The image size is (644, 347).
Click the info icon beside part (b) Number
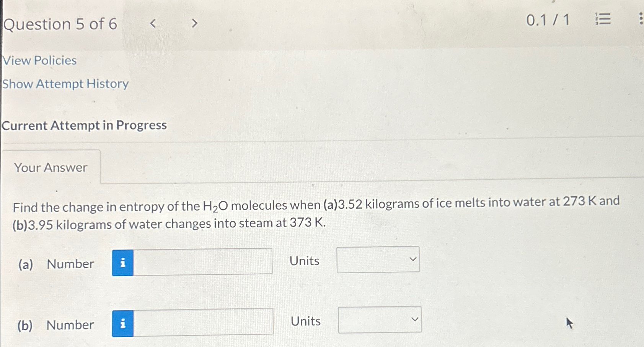pos(122,323)
